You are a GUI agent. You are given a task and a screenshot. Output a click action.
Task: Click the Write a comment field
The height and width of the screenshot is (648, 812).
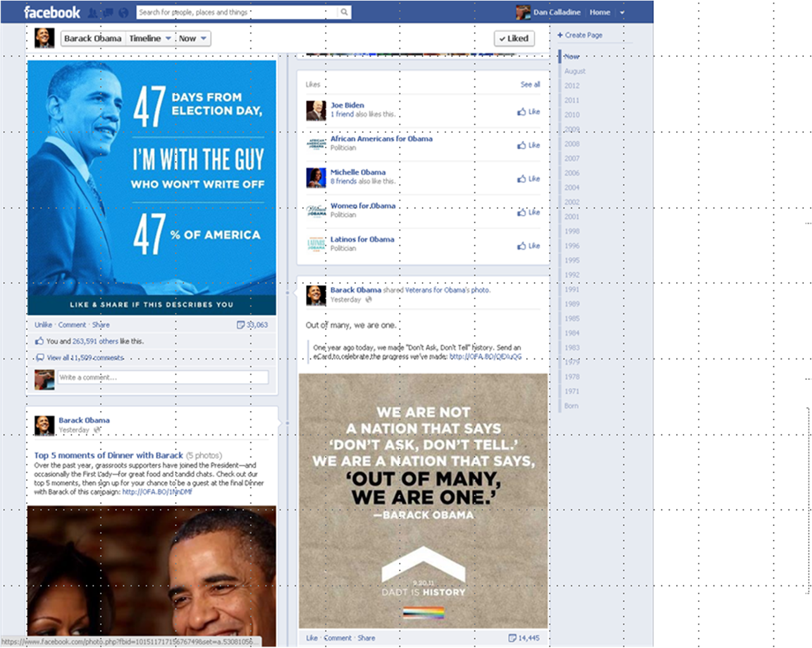[163, 377]
